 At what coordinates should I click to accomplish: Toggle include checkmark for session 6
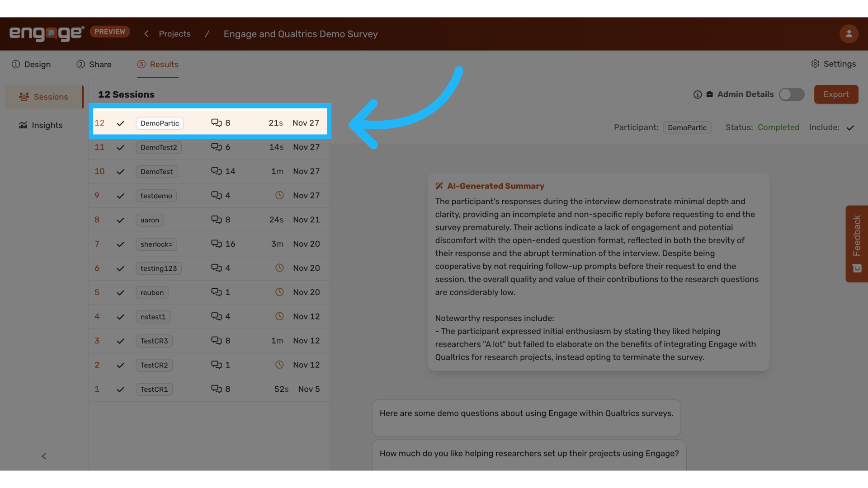(x=120, y=268)
